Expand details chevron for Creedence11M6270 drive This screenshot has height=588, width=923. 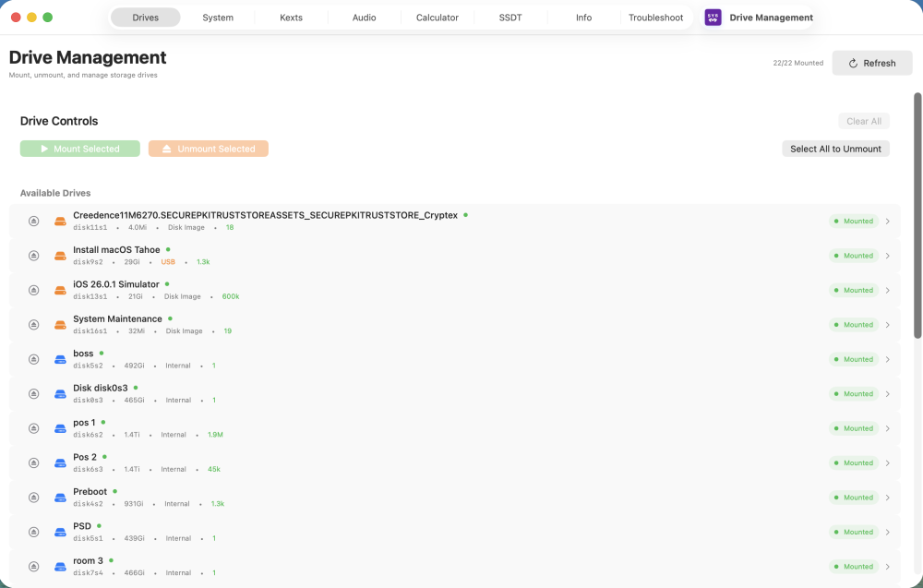(887, 222)
